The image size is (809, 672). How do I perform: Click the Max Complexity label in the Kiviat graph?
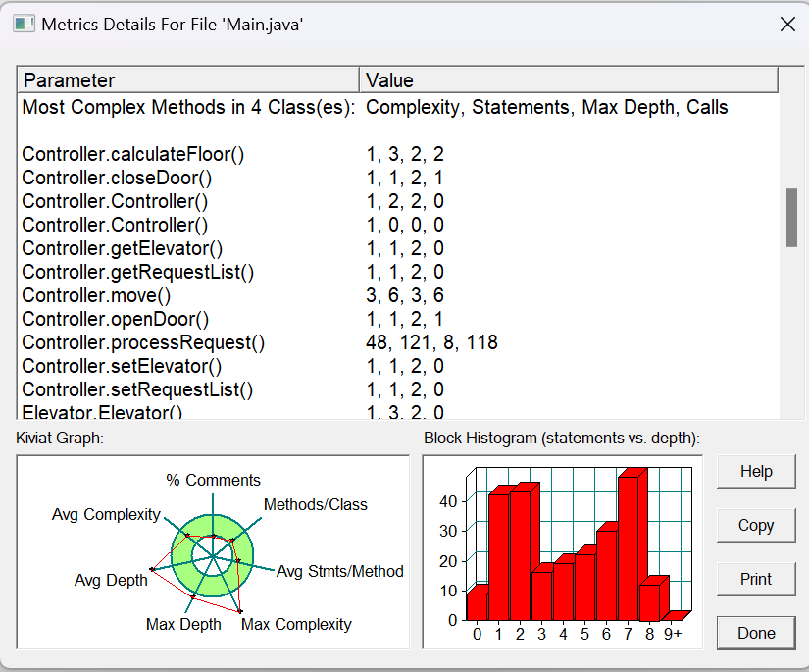coord(296,624)
